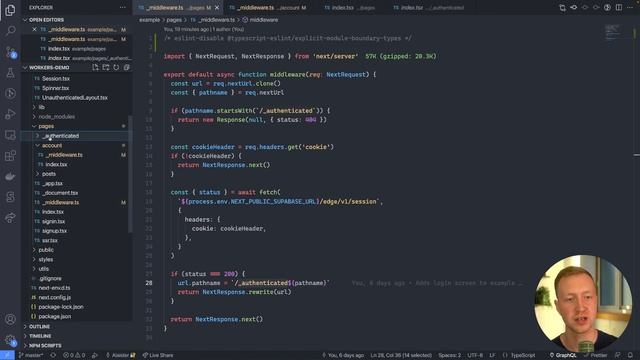Image resolution: width=640 pixels, height=360 pixels.
Task: Open Source Control view with badge
Action: click(10, 52)
